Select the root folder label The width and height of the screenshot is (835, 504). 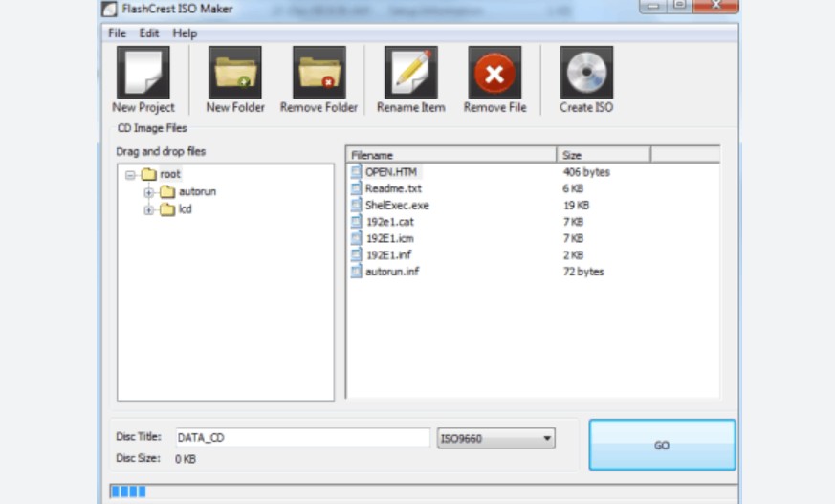coord(170,174)
